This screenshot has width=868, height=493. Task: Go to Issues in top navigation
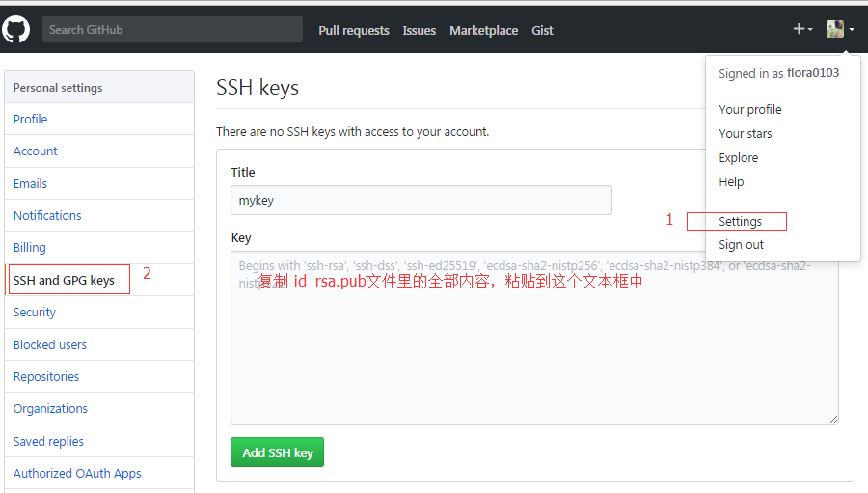pyautogui.click(x=419, y=30)
